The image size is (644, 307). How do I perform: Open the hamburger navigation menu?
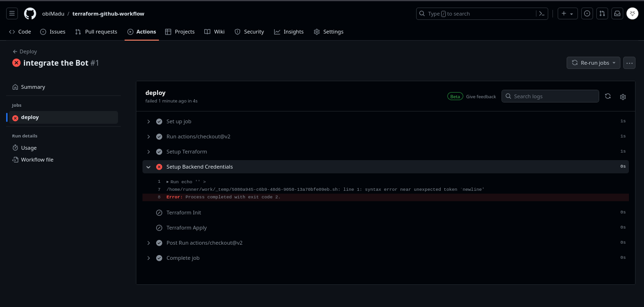point(12,14)
